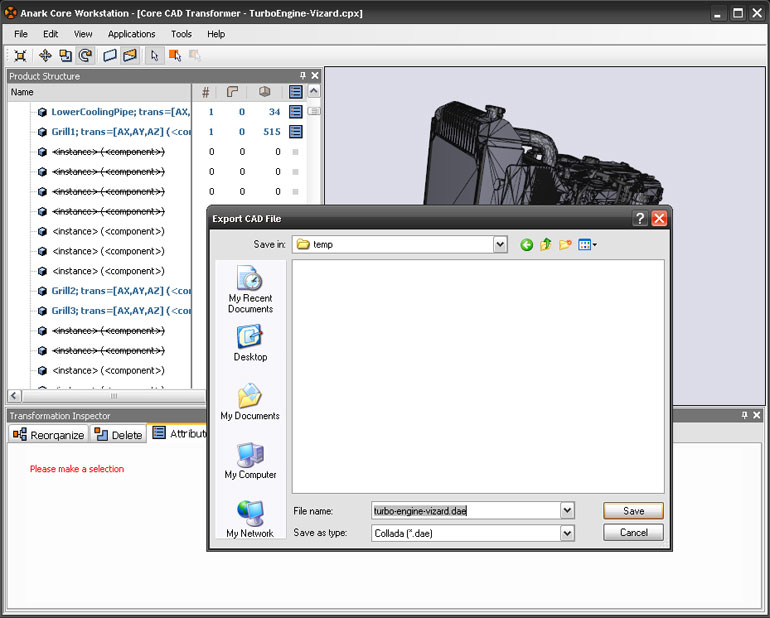
Task: Open My Computer location
Action: (x=250, y=461)
